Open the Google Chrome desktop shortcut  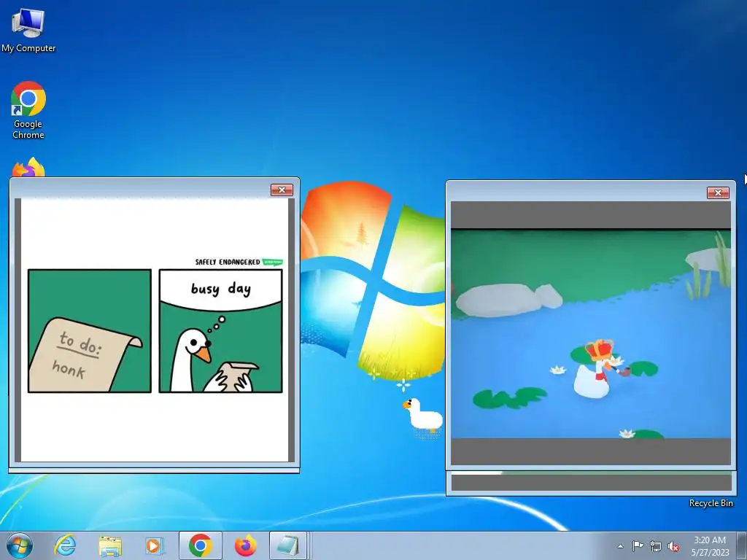(x=28, y=109)
